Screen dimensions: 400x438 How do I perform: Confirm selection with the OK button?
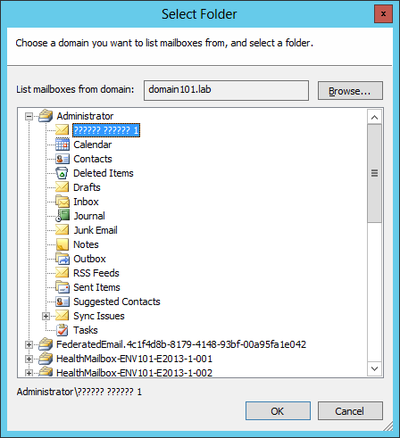coord(278,411)
